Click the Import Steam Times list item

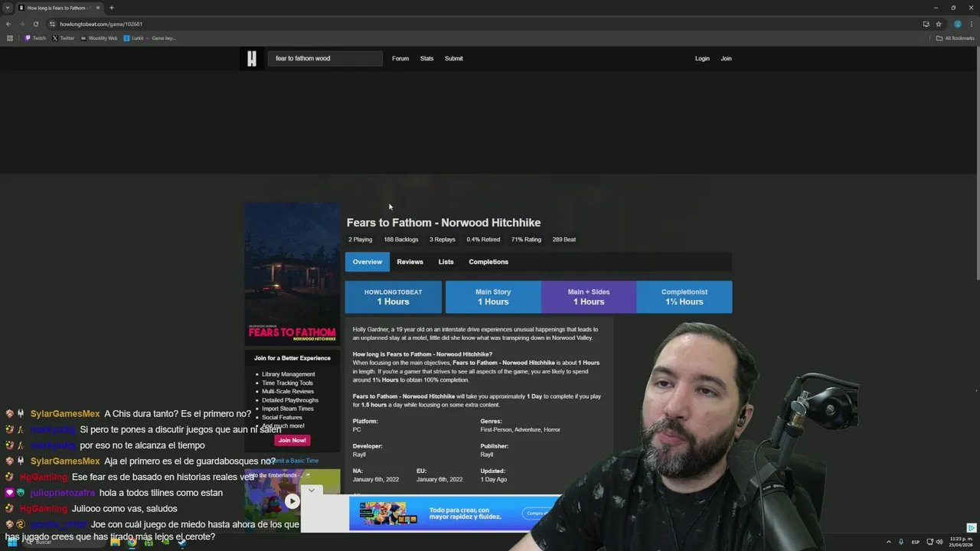coord(287,409)
